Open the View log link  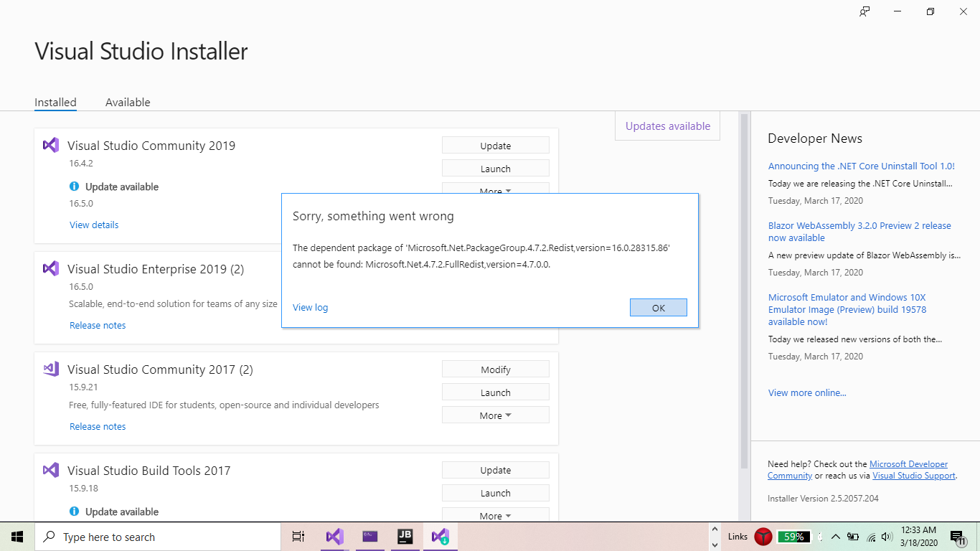pos(310,308)
